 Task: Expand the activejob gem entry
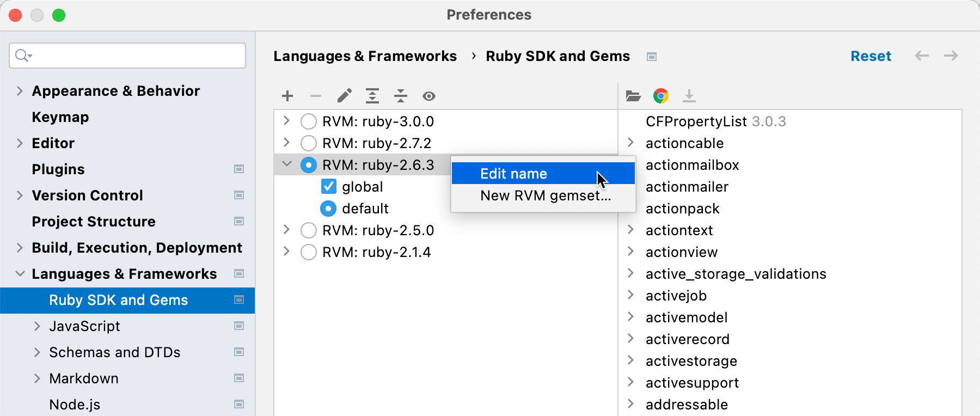coord(630,295)
